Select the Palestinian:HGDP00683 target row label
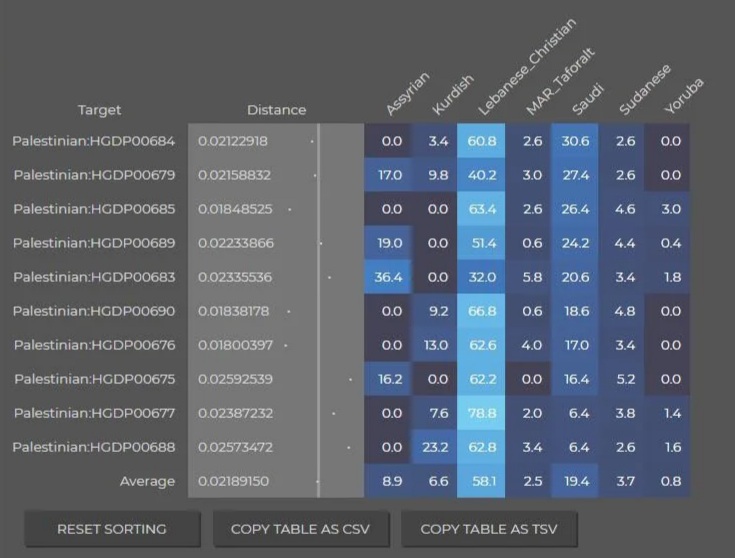This screenshot has width=735, height=558. tap(94, 277)
